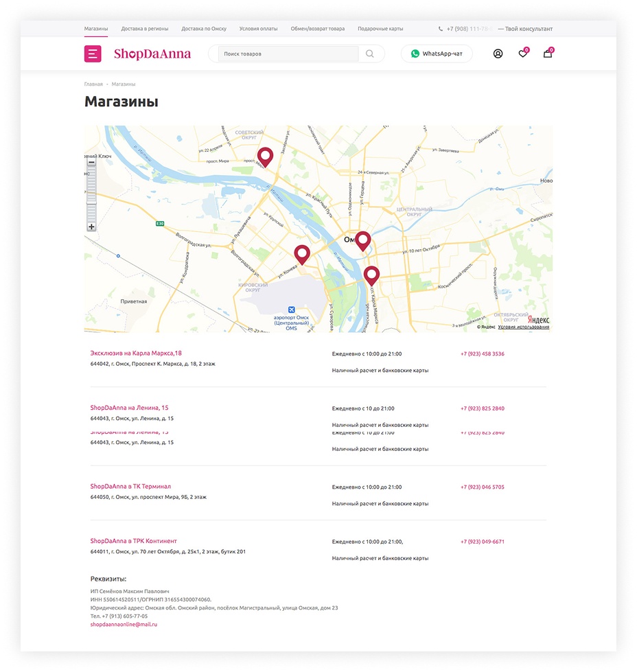Click the Тел. +7 (913) 605-77-05 line
Image resolution: width=637 pixels, height=672 pixels.
[119, 616]
